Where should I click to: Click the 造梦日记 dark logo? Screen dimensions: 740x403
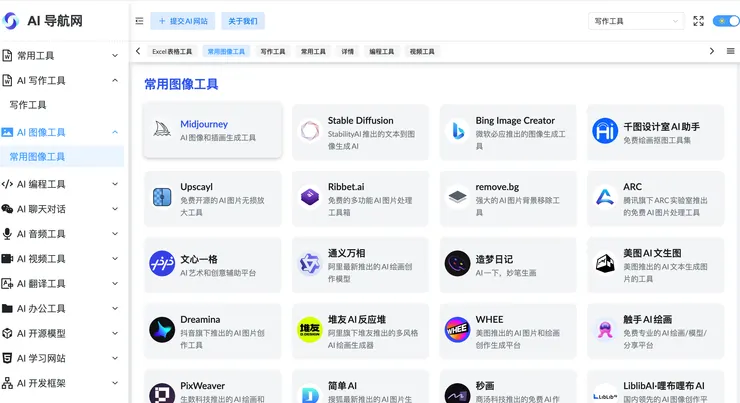457,263
